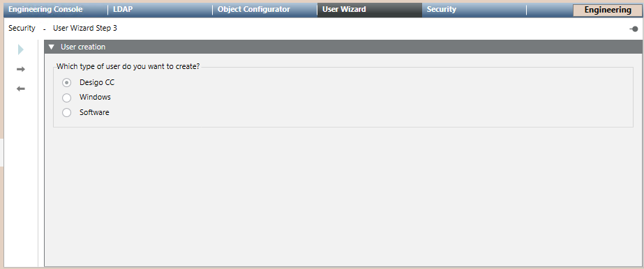The width and height of the screenshot is (644, 269).
Task: Go back using the left arrow icon
Action: click(x=21, y=89)
